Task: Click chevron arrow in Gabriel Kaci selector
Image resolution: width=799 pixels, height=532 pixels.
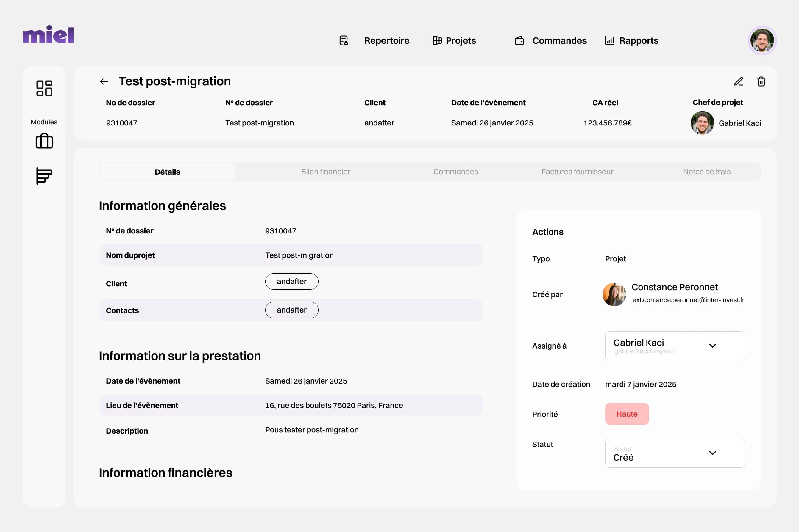Action: point(712,346)
